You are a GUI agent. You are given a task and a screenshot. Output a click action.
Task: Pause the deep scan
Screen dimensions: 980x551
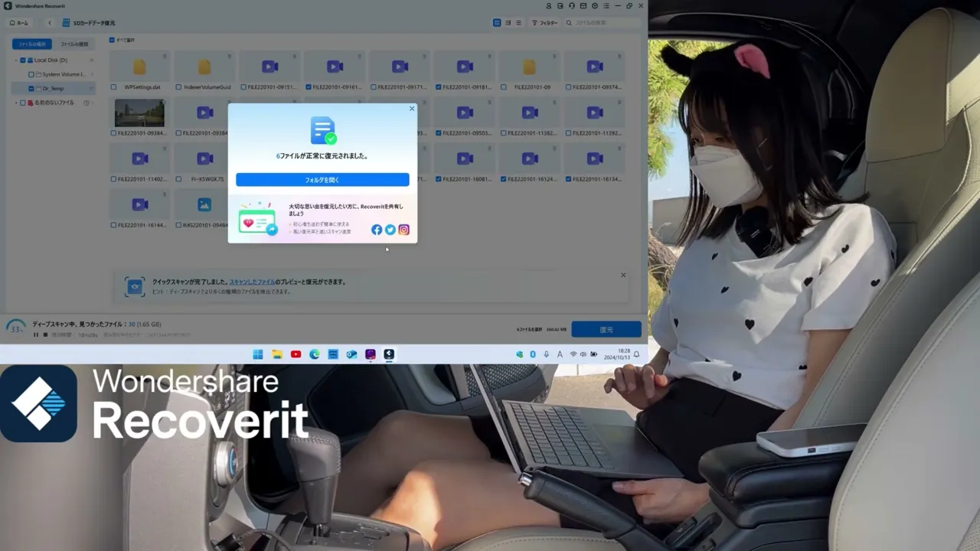pyautogui.click(x=36, y=334)
